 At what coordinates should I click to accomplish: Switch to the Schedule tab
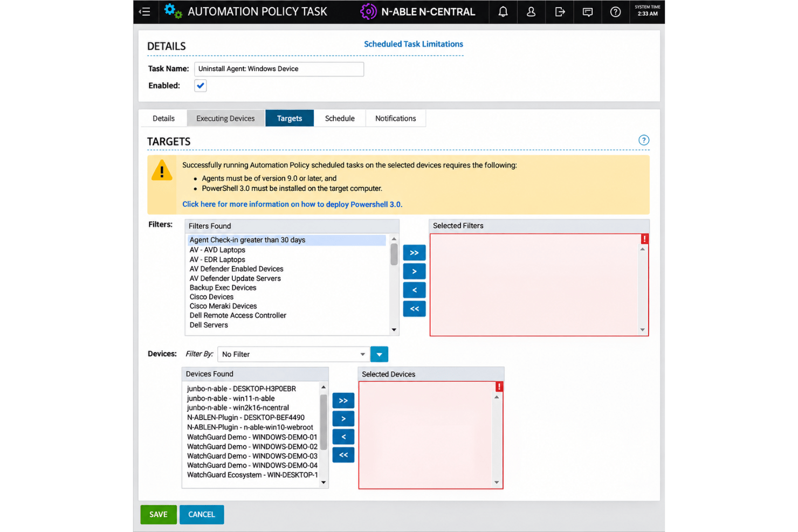340,119
